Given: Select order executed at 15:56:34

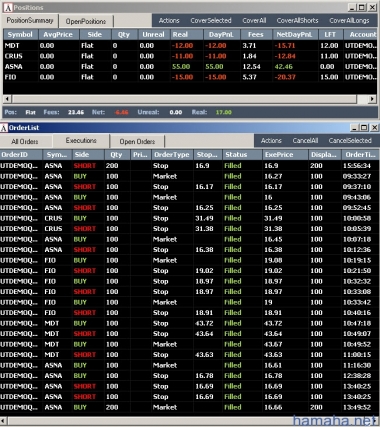Looking at the screenshot, I should tap(190, 166).
